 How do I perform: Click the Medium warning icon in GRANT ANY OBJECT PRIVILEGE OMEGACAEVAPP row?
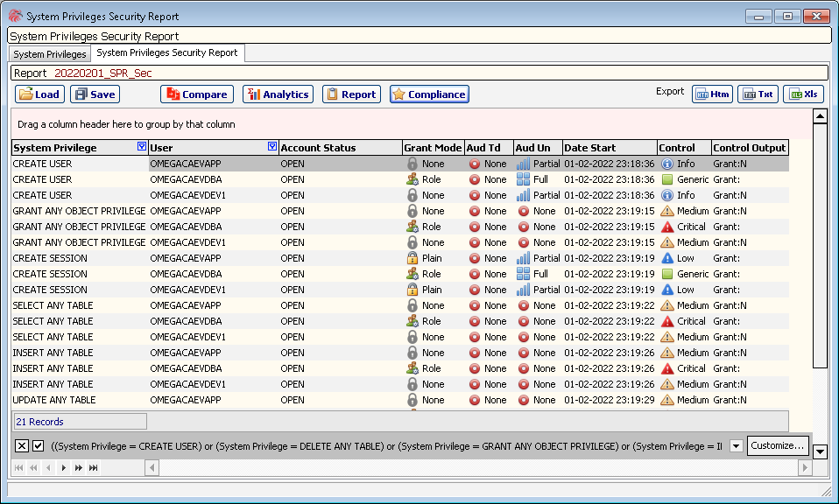[666, 211]
